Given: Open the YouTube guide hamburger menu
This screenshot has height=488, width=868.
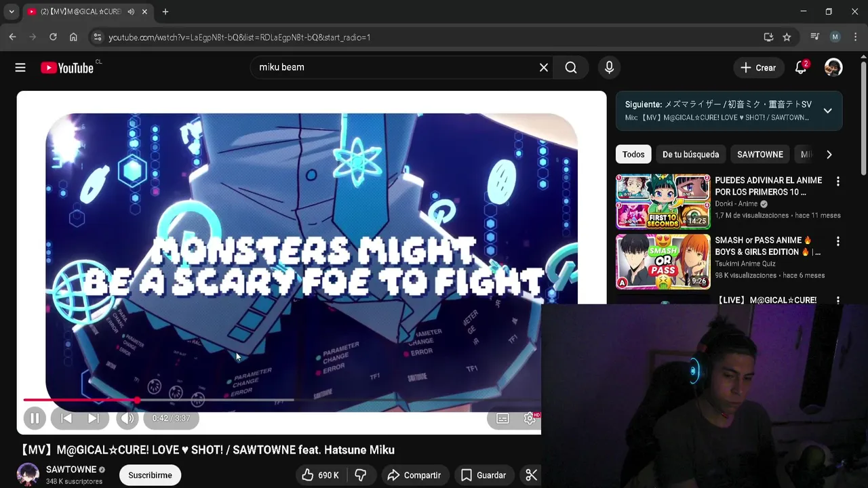Looking at the screenshot, I should [20, 67].
